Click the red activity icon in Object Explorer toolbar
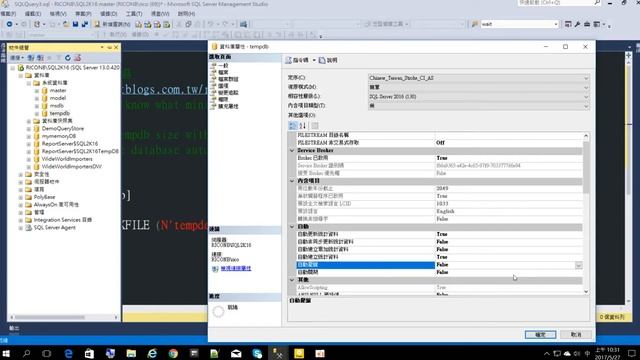 (x=78, y=58)
